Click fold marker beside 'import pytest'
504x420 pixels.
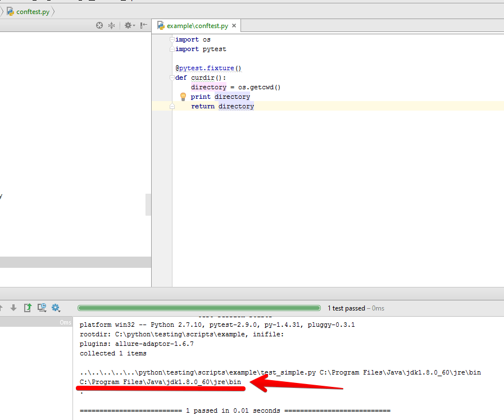point(172,49)
